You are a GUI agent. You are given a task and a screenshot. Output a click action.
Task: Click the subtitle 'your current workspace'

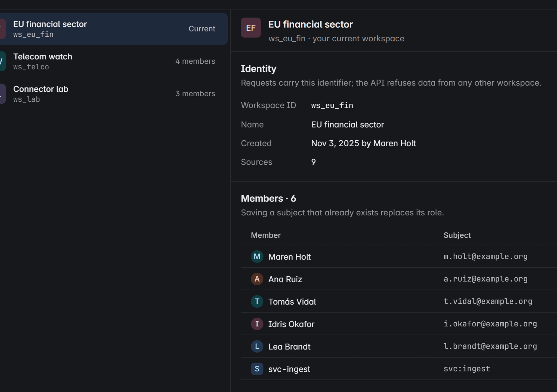tap(358, 39)
